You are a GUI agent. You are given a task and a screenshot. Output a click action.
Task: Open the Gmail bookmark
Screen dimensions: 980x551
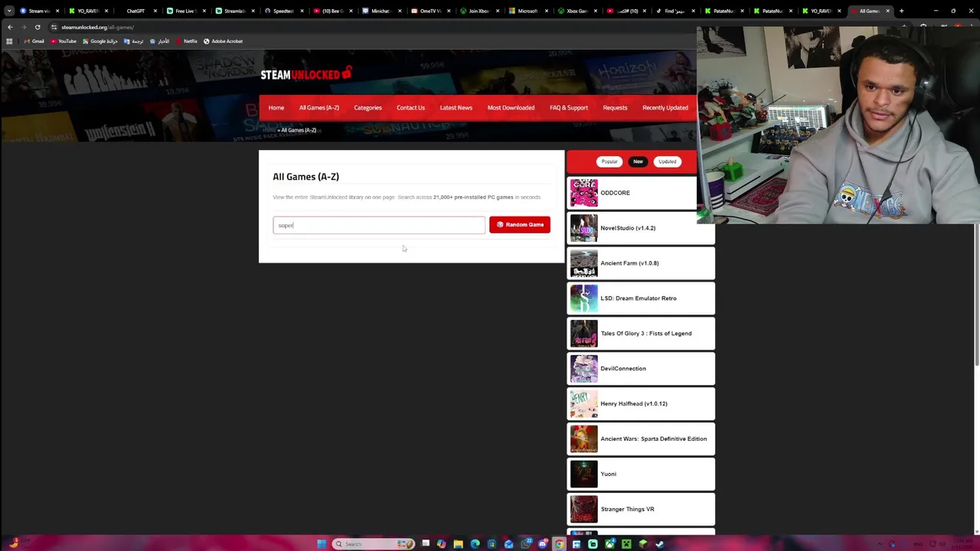coord(34,41)
